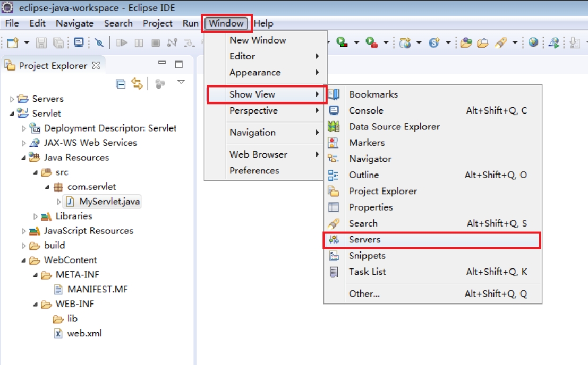Click the Open Web Browser globe icon
This screenshot has height=365, width=588.
point(533,42)
